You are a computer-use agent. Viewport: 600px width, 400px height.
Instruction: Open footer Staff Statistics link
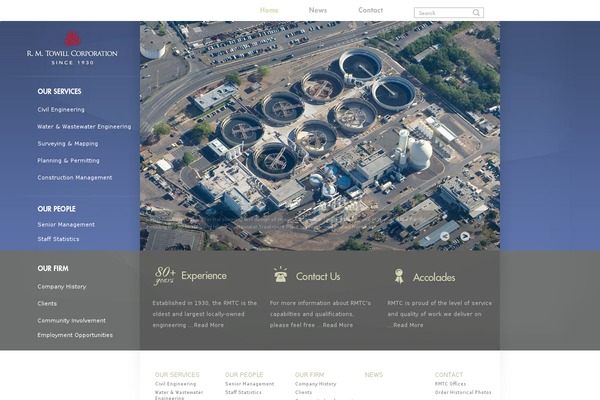pos(243,392)
